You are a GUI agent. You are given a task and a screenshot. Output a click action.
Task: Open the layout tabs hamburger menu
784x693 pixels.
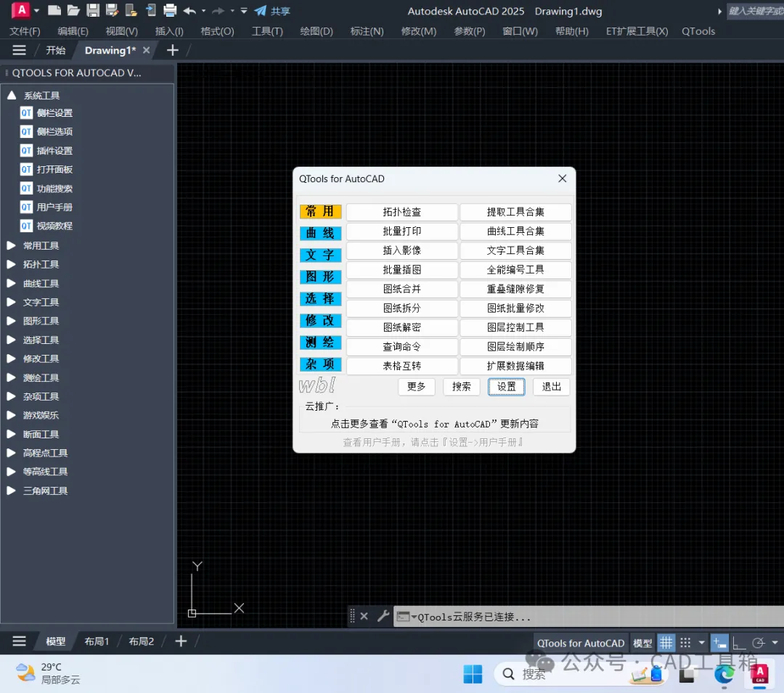[19, 641]
